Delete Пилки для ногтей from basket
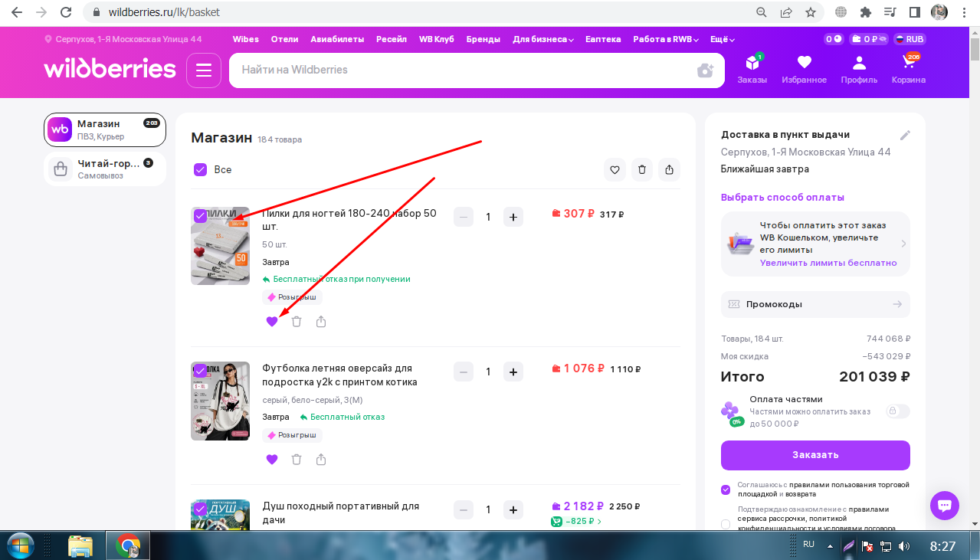980x560 pixels. (297, 322)
